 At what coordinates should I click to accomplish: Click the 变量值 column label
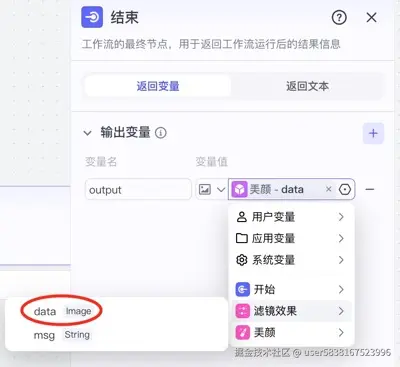pos(212,162)
